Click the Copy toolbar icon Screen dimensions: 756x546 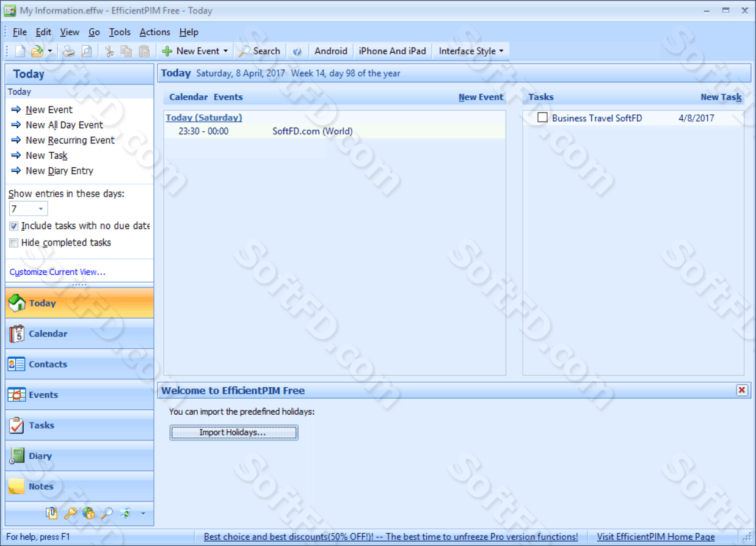click(126, 51)
